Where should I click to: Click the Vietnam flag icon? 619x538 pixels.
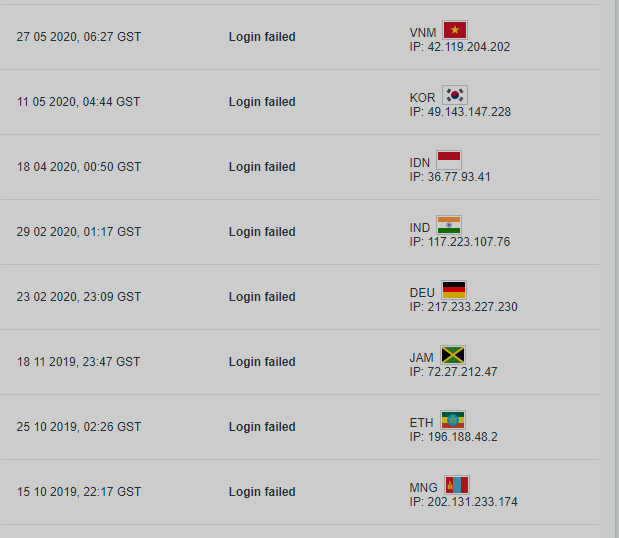tap(455, 30)
